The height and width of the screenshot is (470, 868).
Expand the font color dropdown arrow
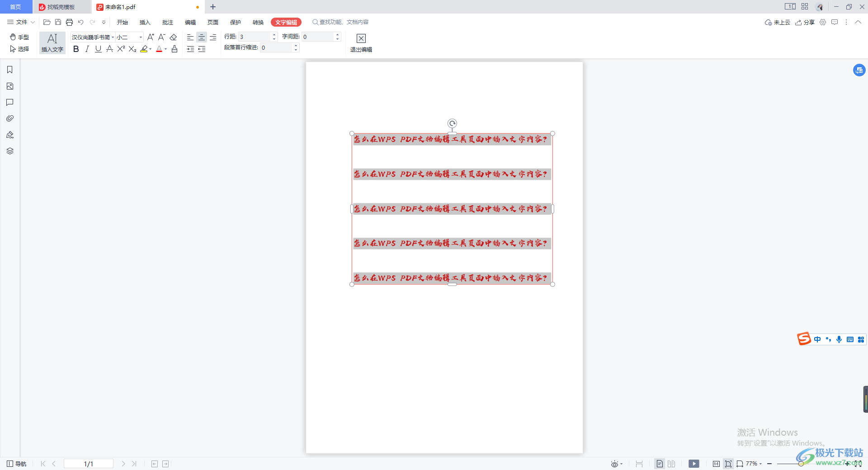(165, 49)
